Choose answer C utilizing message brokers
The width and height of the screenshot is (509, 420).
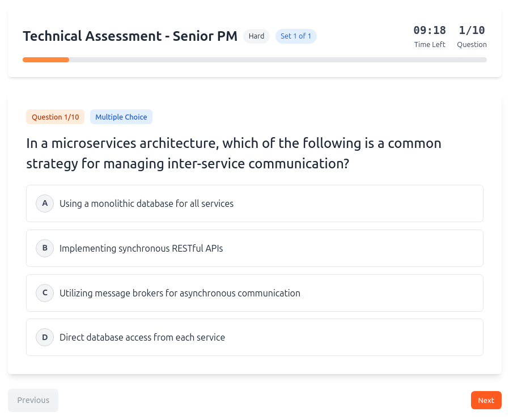tap(254, 292)
